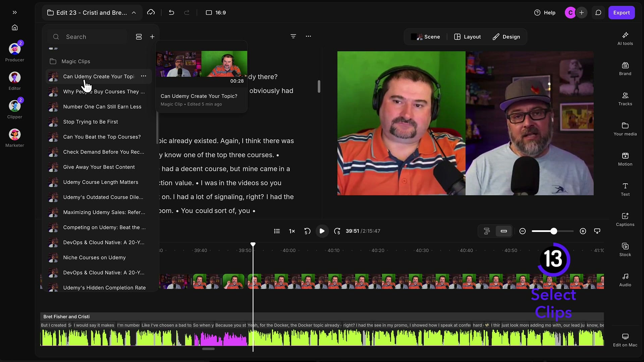Switch to the Design tab
644x362 pixels.
pos(506,37)
